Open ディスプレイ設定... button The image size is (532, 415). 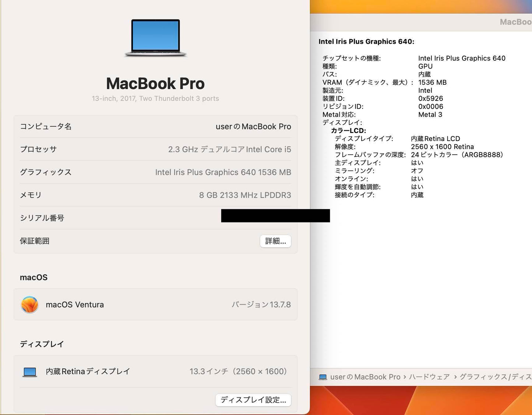[253, 400]
